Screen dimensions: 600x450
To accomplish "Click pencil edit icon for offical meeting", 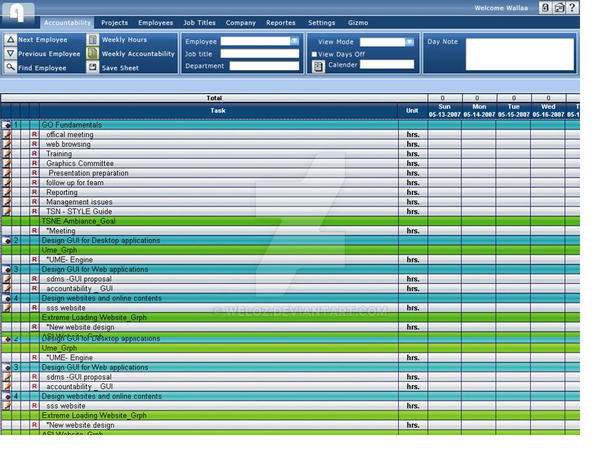I will click(7, 135).
